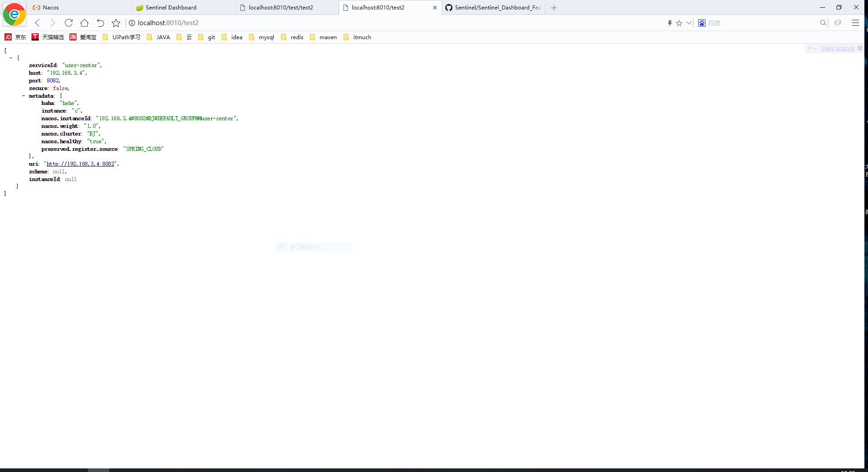
Task: Open the address bar dropdown arrow
Action: [x=689, y=23]
